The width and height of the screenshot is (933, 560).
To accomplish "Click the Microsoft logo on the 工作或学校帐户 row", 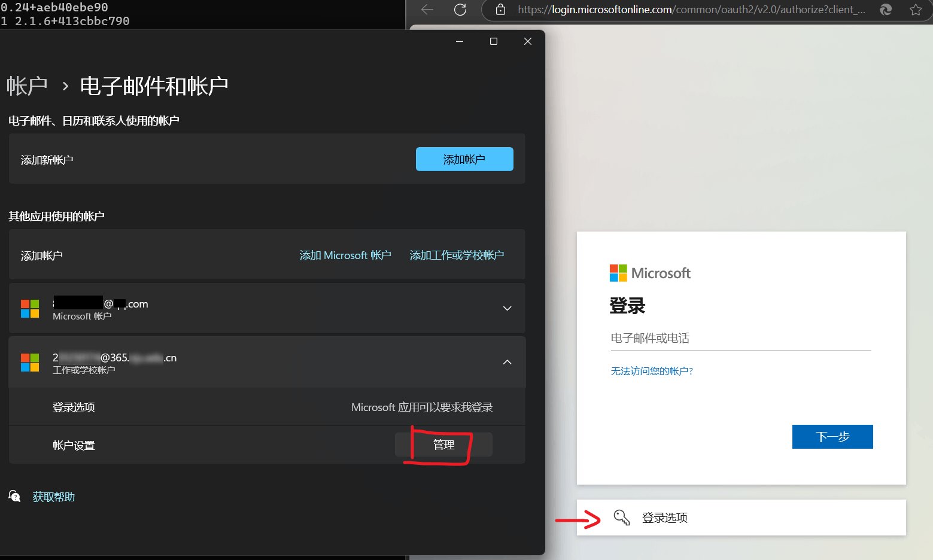I will tap(30, 363).
